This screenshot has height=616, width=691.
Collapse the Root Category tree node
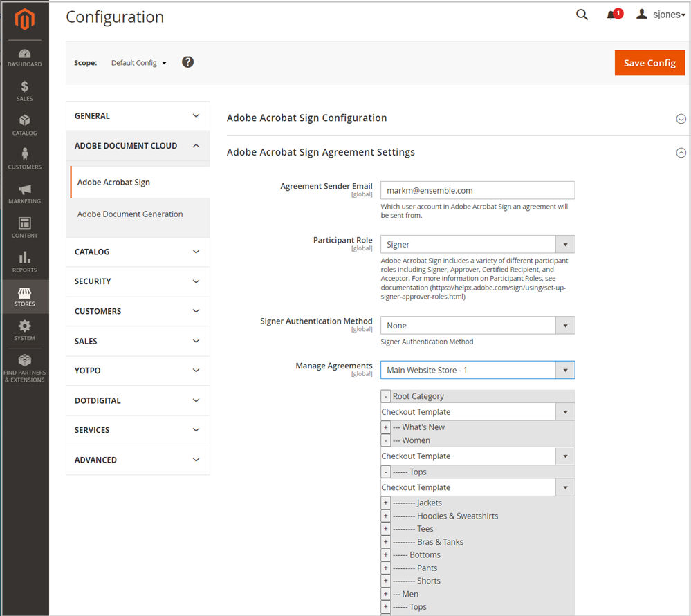(x=385, y=397)
